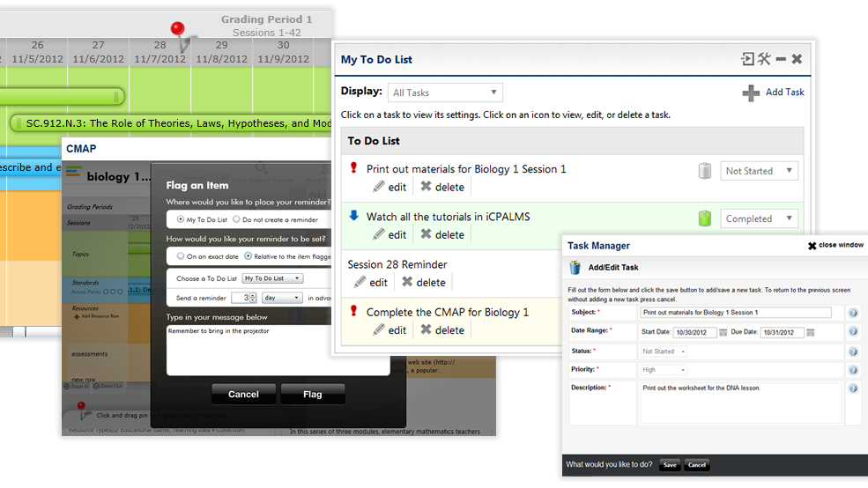Screen dimensions: 868x488
Task: Open the Display 'All Tasks' dropdown
Action: pyautogui.click(x=445, y=92)
